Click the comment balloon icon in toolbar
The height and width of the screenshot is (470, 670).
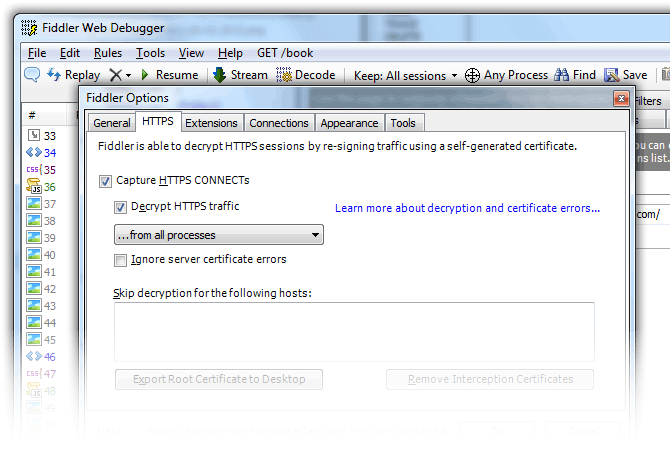(32, 75)
